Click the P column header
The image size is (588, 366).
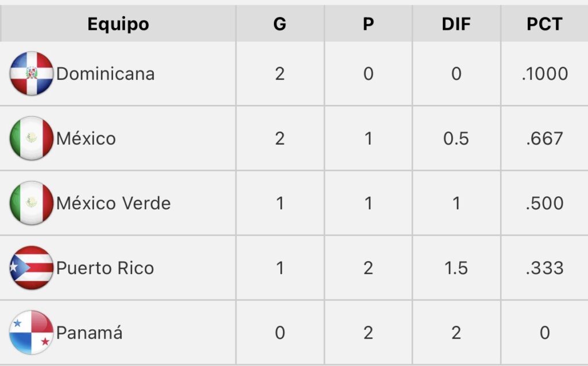click(x=368, y=24)
